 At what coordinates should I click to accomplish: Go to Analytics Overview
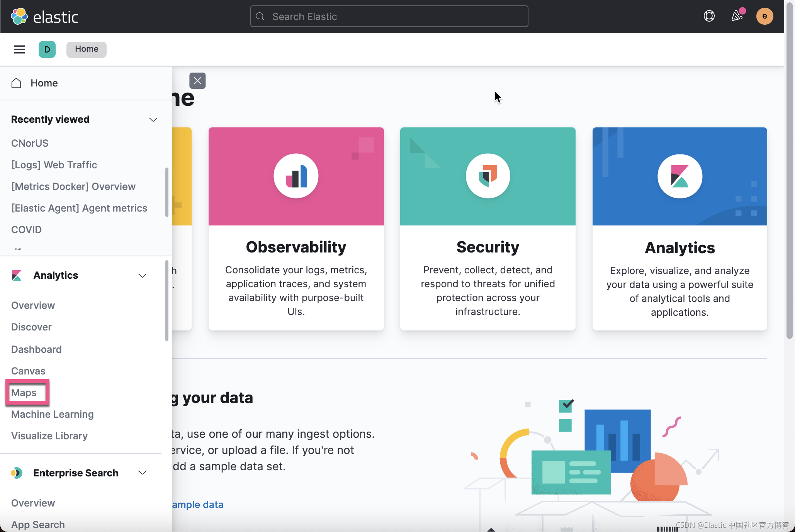coord(33,305)
